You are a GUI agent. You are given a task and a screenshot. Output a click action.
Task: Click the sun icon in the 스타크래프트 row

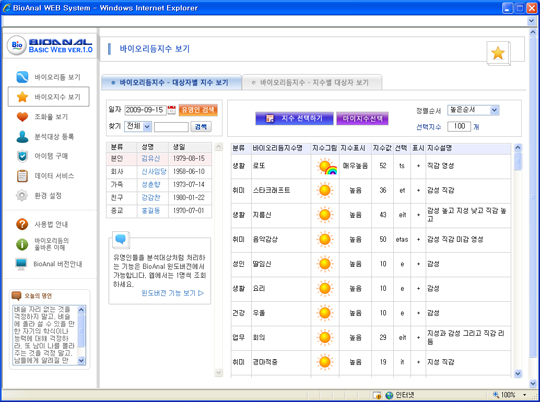(325, 190)
